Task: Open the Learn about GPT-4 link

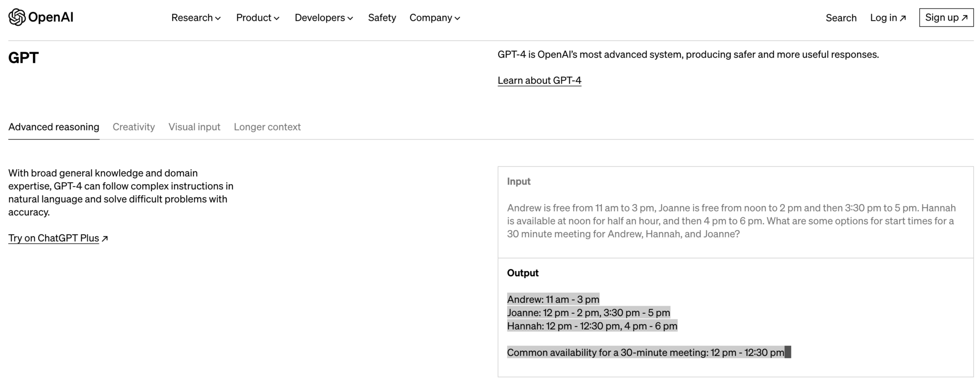Action: click(x=539, y=80)
